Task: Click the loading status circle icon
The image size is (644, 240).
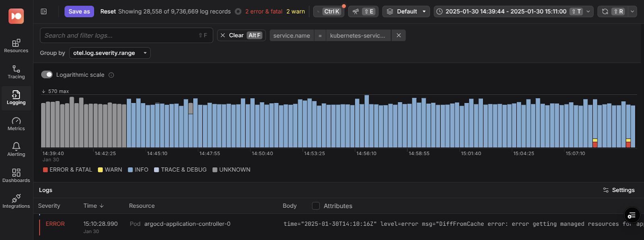Action: 238,12
